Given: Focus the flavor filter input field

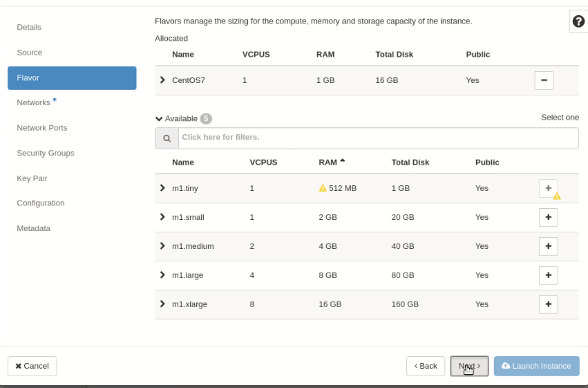Looking at the screenshot, I should tap(379, 138).
